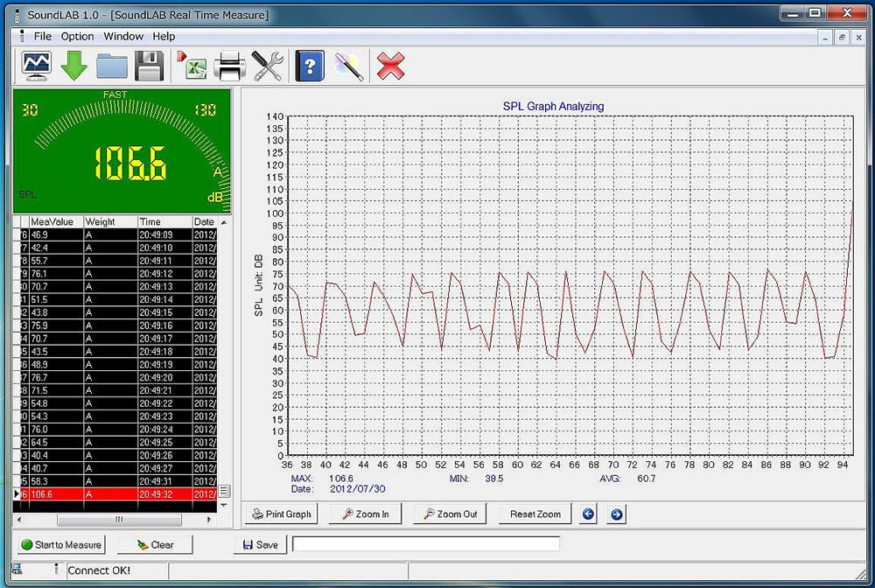The width and height of the screenshot is (875, 588).
Task: Click the Zoom In button
Action: click(x=364, y=514)
